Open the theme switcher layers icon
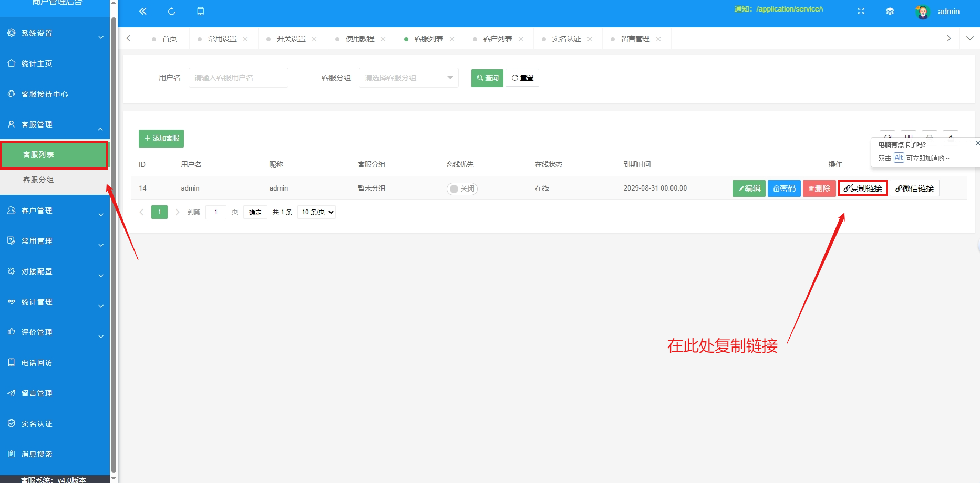 890,10
